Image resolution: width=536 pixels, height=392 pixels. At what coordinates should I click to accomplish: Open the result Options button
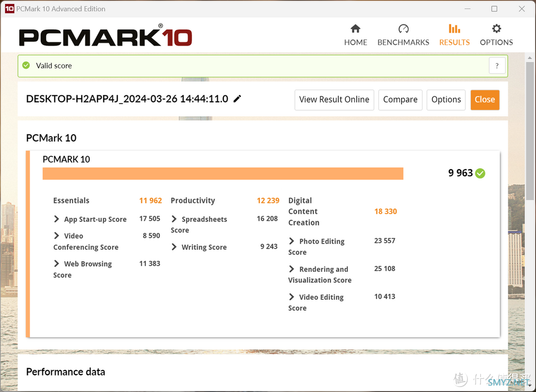pos(446,100)
